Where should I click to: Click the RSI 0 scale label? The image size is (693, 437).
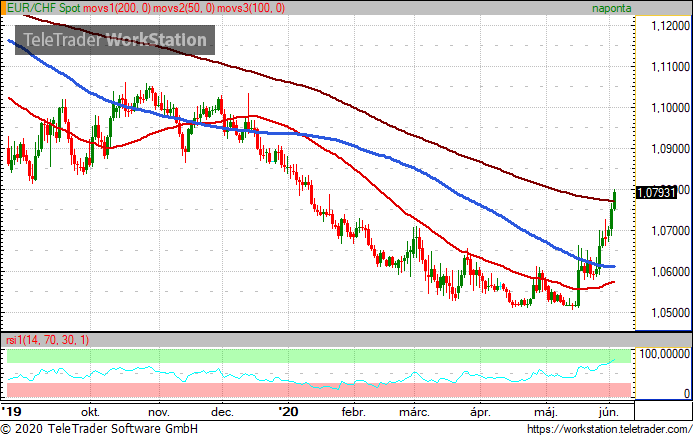(686, 393)
